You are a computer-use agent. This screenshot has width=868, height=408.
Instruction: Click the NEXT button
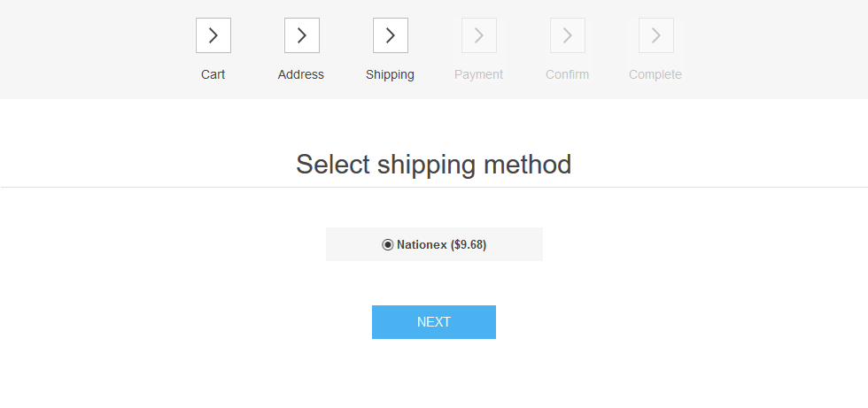click(434, 322)
